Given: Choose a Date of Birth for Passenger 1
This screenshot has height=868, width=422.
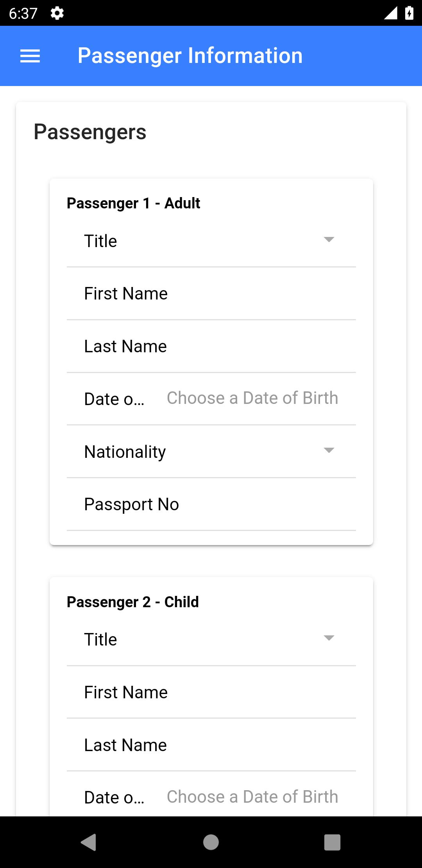Looking at the screenshot, I should click(x=252, y=398).
